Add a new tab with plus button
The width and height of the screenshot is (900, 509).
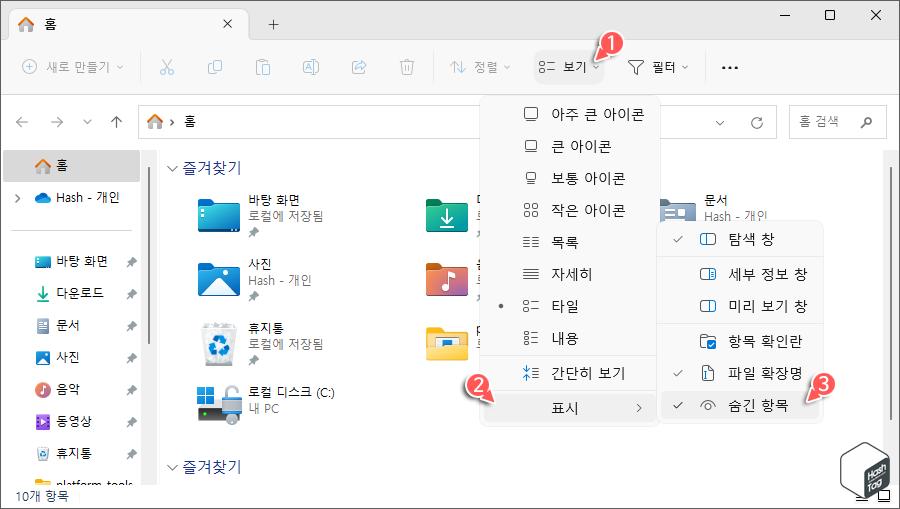pos(273,24)
